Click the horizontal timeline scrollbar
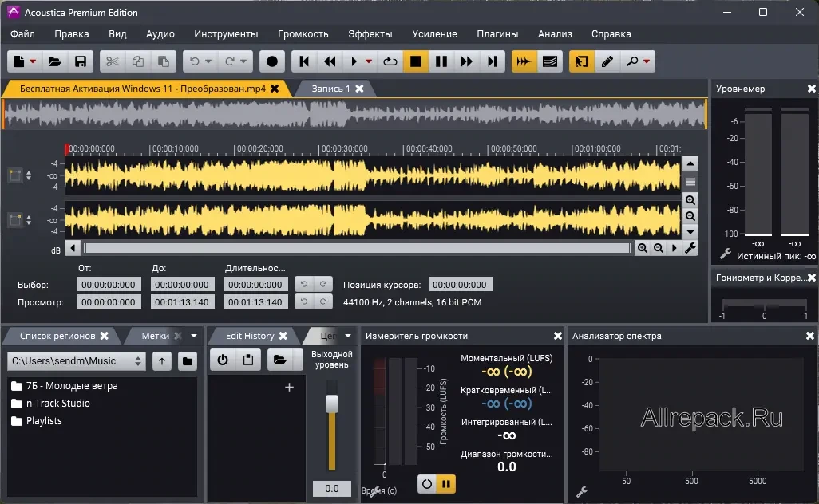 tap(358, 248)
